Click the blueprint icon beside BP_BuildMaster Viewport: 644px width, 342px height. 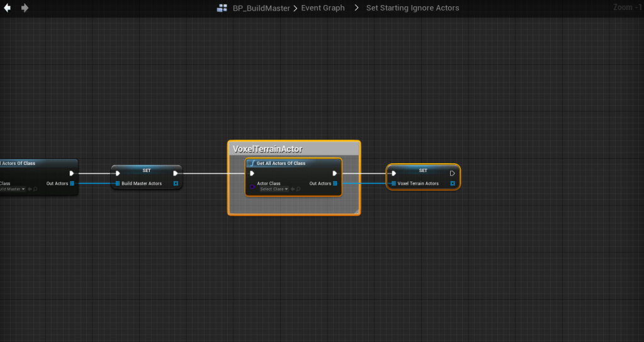coord(222,8)
